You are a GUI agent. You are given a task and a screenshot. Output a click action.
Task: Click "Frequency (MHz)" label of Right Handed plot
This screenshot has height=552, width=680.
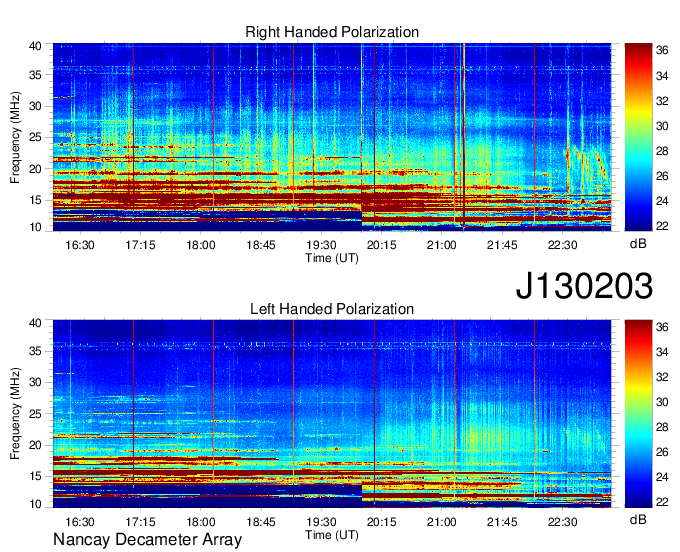point(15,137)
